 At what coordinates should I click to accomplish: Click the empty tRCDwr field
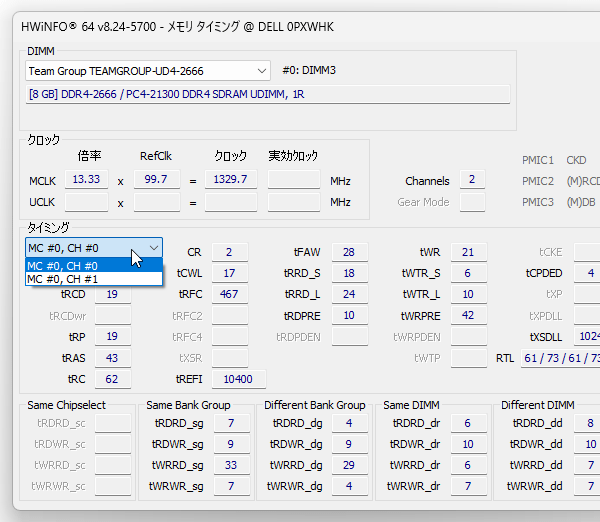click(x=113, y=315)
